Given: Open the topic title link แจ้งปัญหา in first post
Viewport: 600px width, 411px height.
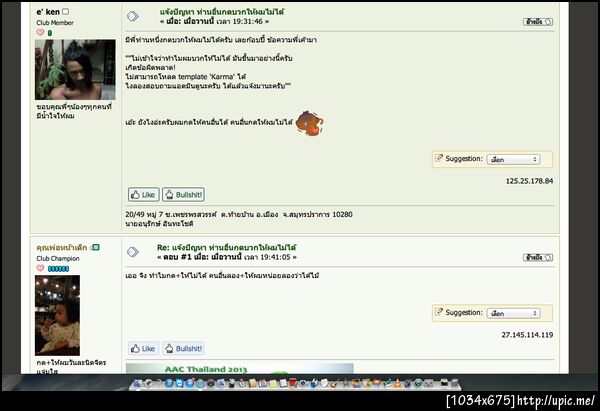Looking at the screenshot, I should [222, 12].
